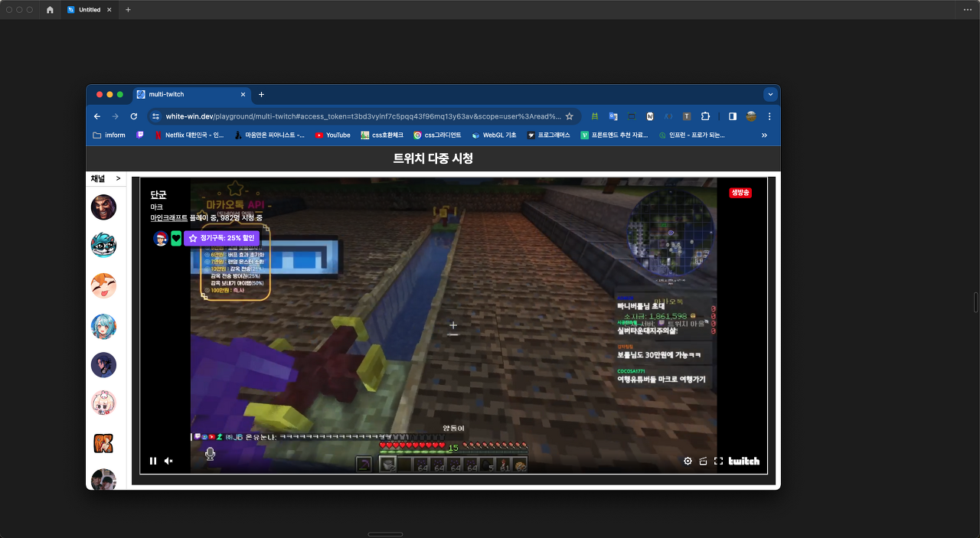Select the bearded man channel avatar
This screenshot has height=538, width=980.
pos(103,207)
